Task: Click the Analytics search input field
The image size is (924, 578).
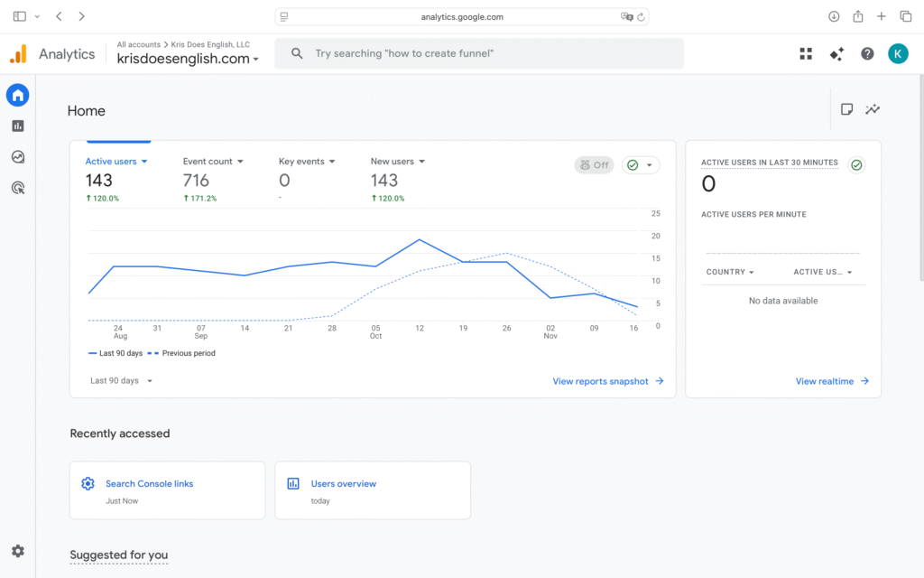Action: click(487, 54)
